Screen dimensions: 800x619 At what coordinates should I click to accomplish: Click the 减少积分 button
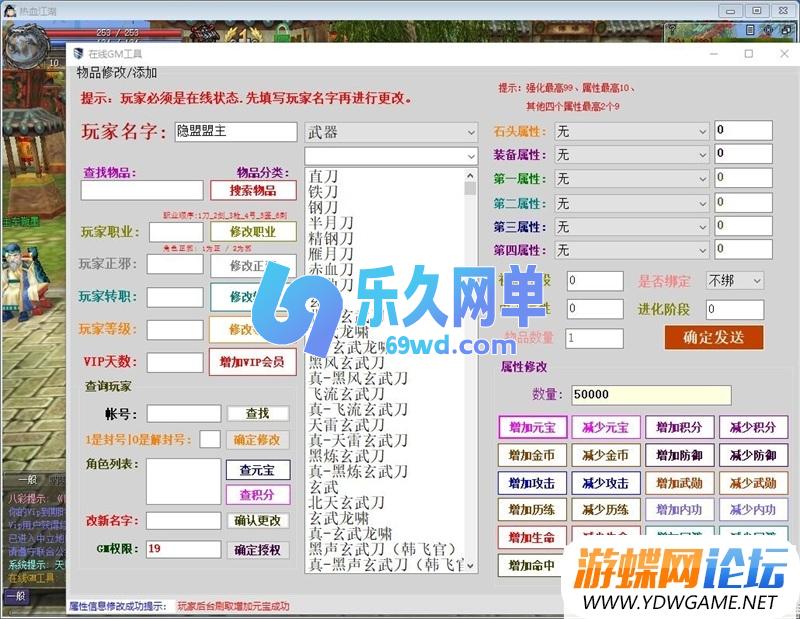pos(753,428)
